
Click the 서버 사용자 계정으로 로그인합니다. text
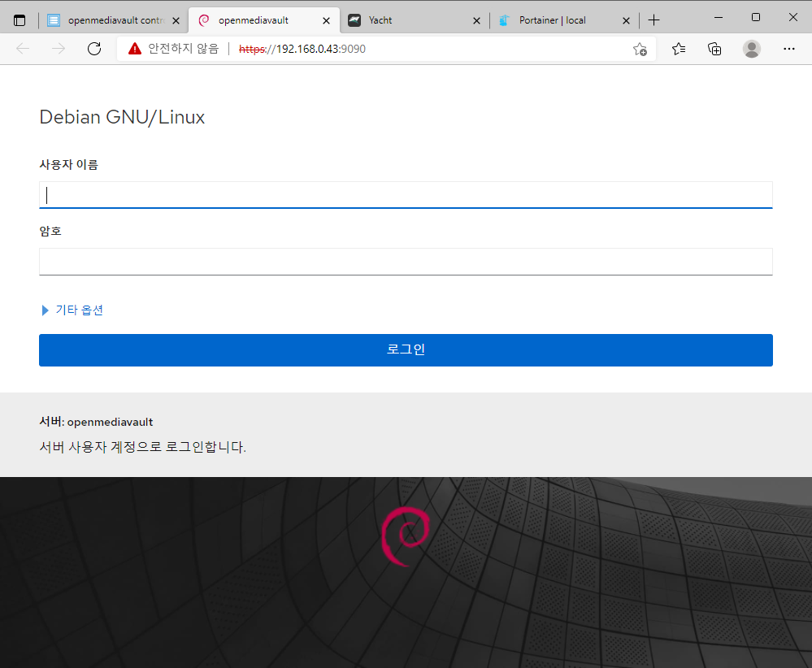point(142,447)
